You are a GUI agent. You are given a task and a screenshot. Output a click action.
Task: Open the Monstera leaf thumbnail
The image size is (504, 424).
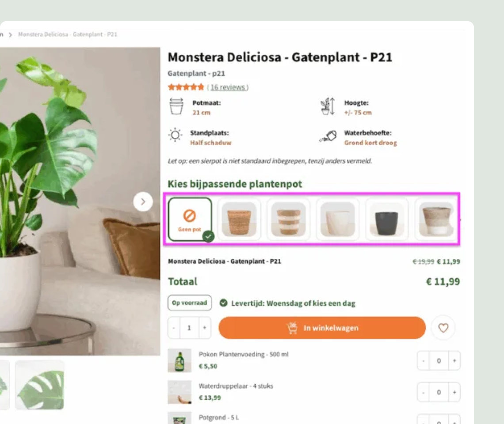click(x=40, y=385)
